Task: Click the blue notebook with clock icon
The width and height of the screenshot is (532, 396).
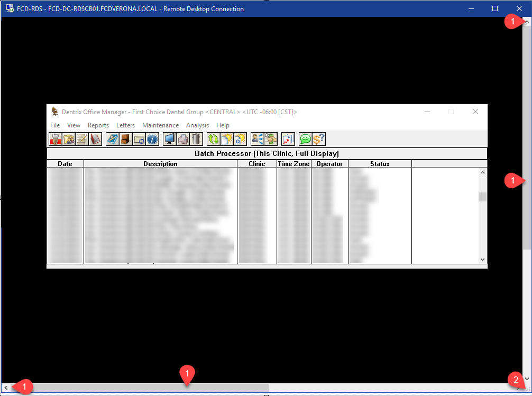Action: (112, 139)
